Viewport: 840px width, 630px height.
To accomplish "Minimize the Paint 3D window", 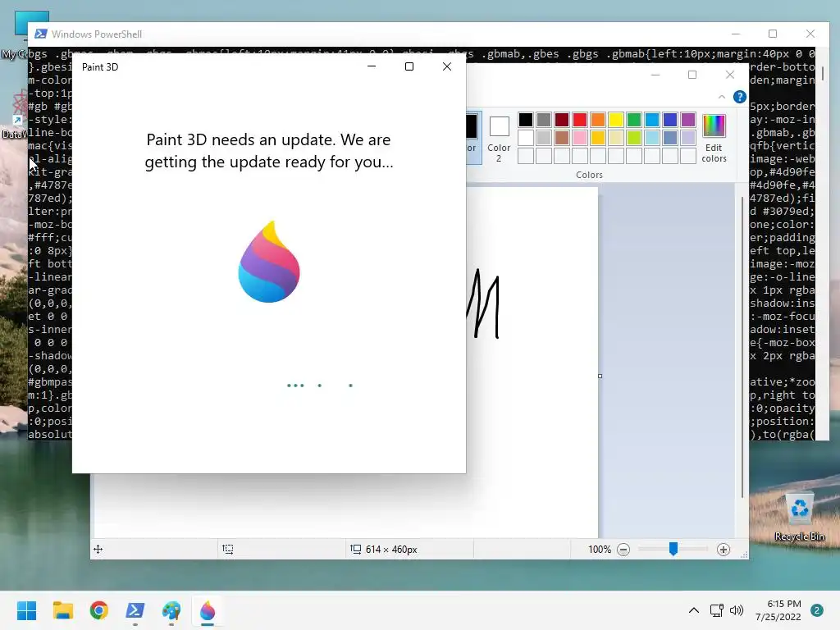I will click(x=372, y=66).
